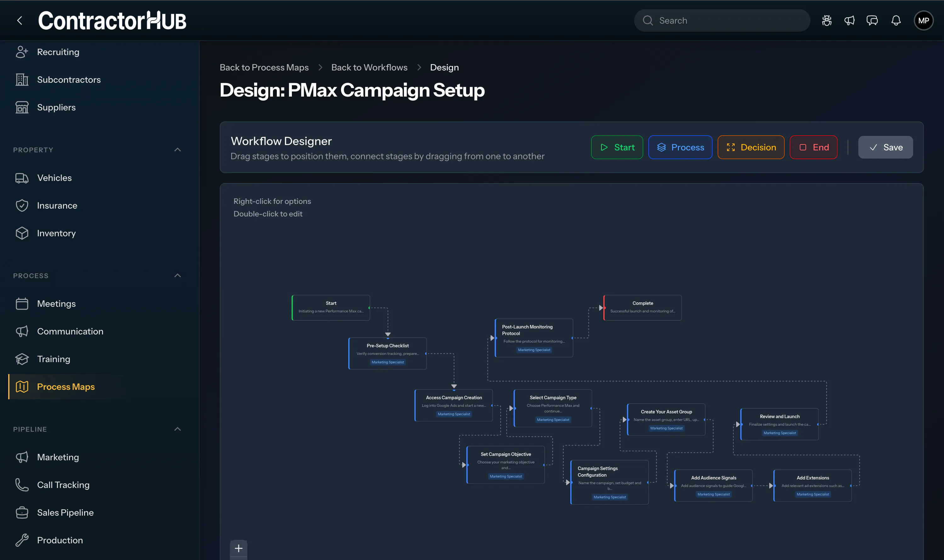Click the Call Tracking phone icon
944x560 pixels.
pos(22,485)
